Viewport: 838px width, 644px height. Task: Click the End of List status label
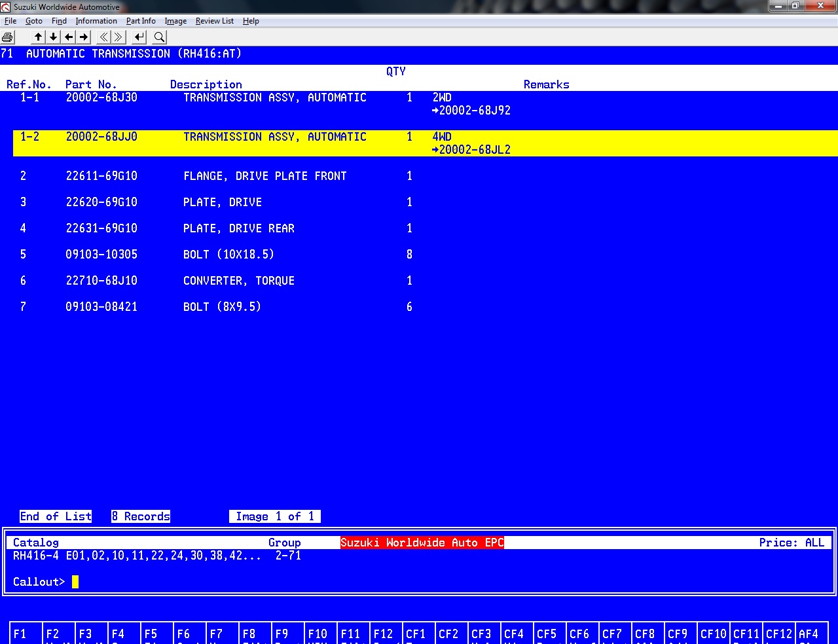click(56, 516)
